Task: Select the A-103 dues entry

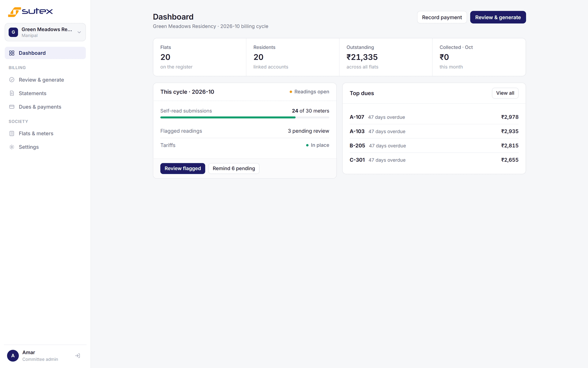Action: click(x=434, y=131)
